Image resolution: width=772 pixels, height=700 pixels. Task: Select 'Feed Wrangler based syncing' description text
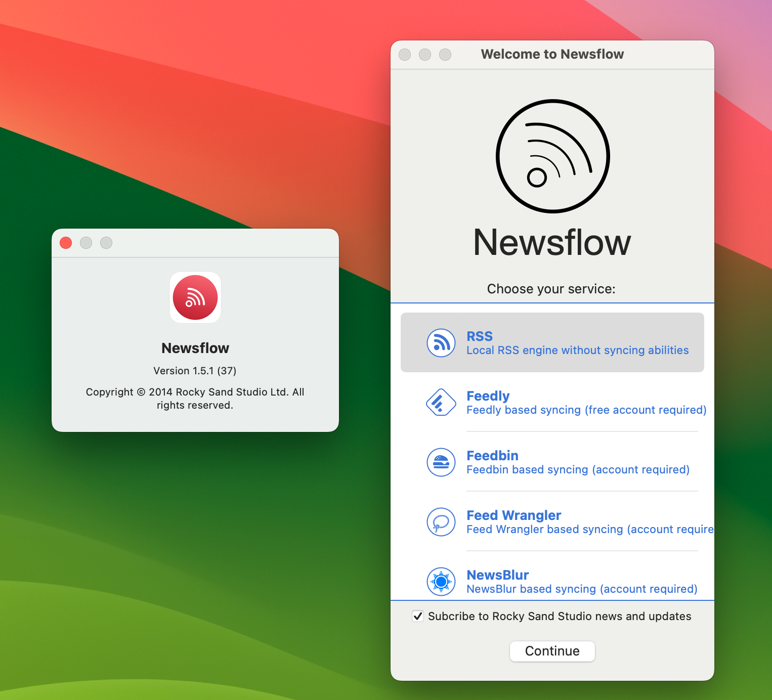(x=590, y=530)
